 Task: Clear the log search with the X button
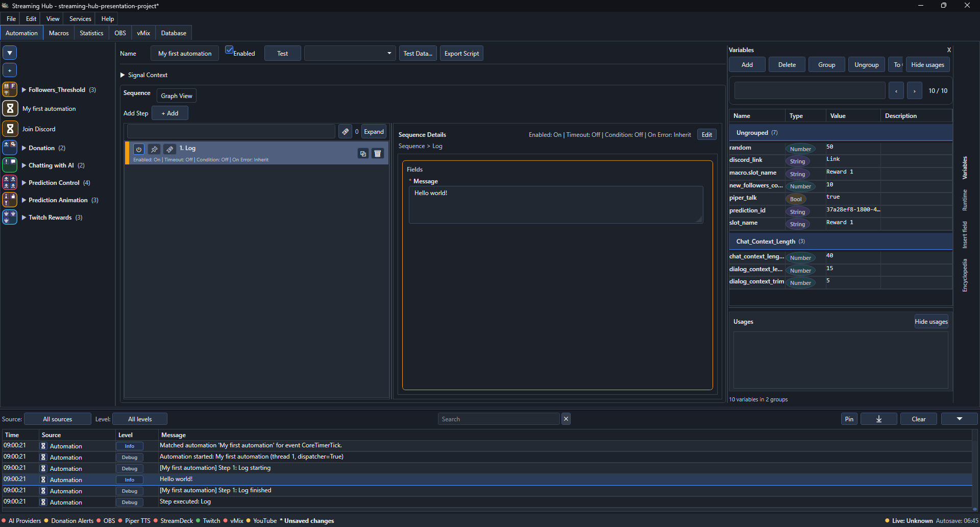tap(566, 419)
